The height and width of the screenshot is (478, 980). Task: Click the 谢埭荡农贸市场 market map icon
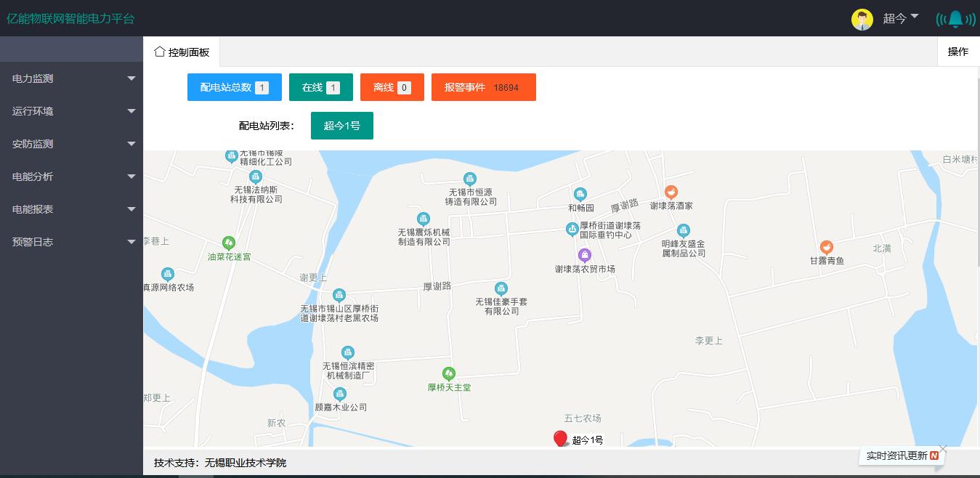(x=584, y=255)
